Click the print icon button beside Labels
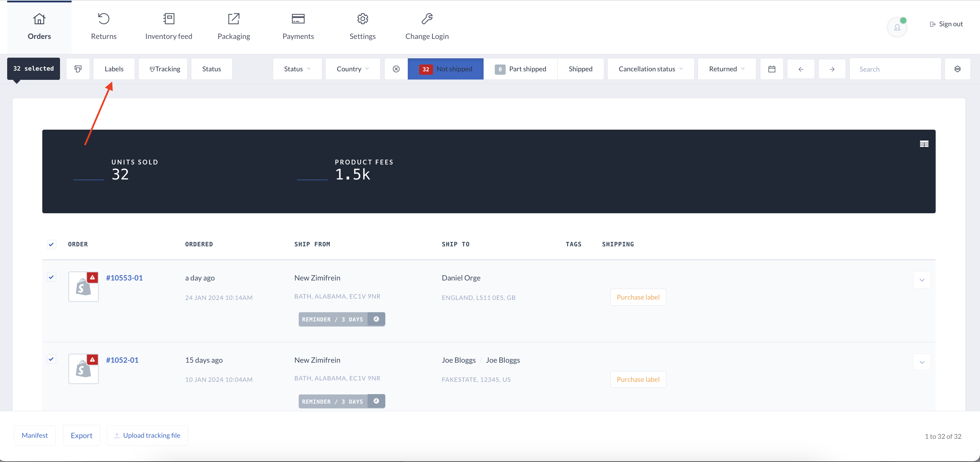This screenshot has height=462, width=980. pyautogui.click(x=78, y=69)
